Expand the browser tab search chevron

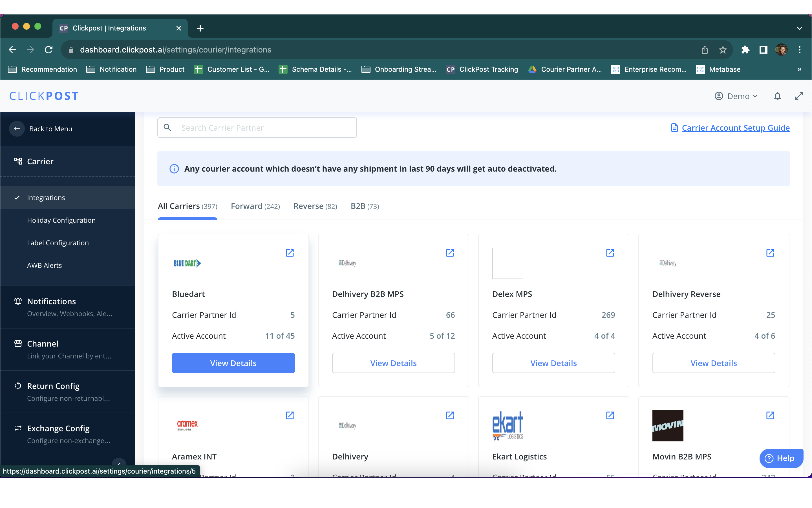(x=800, y=28)
